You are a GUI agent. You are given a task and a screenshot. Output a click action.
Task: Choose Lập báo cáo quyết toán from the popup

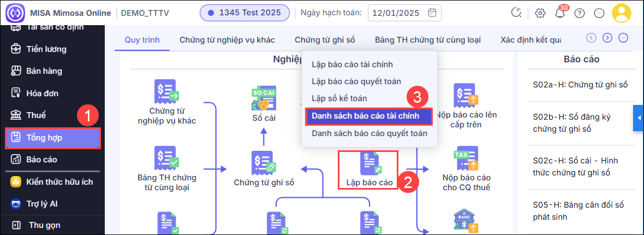356,81
